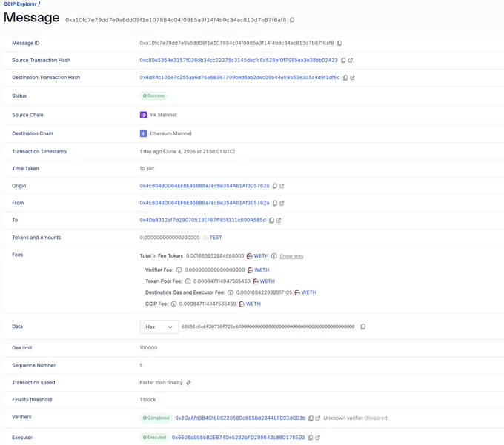Click the Token Pool Fee info icon

(188, 281)
